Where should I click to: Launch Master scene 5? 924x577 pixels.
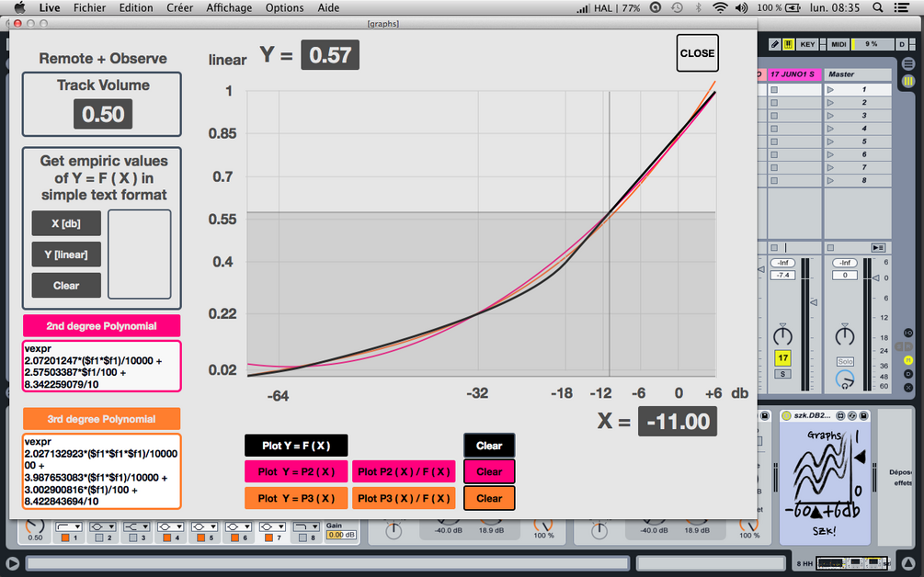(x=830, y=141)
